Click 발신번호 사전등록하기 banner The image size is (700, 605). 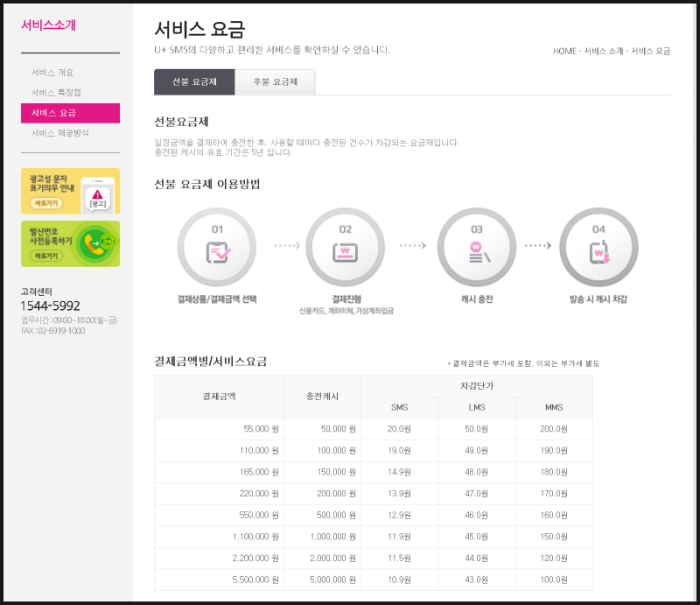(70, 243)
